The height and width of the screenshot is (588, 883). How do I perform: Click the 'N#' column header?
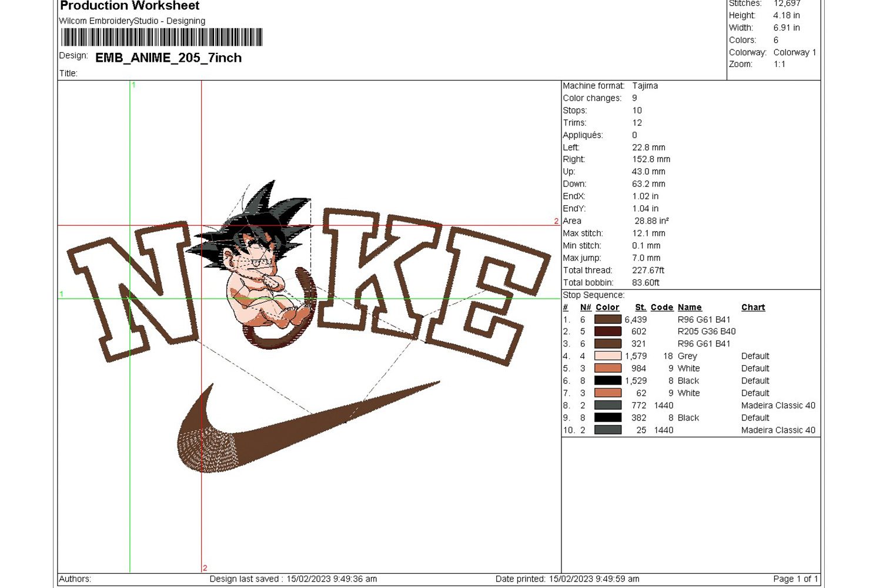586,308
